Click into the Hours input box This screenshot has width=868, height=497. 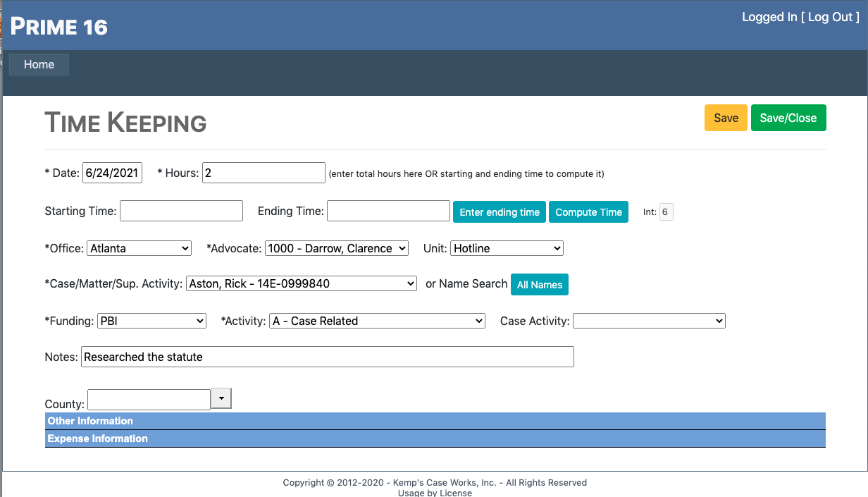coord(263,173)
